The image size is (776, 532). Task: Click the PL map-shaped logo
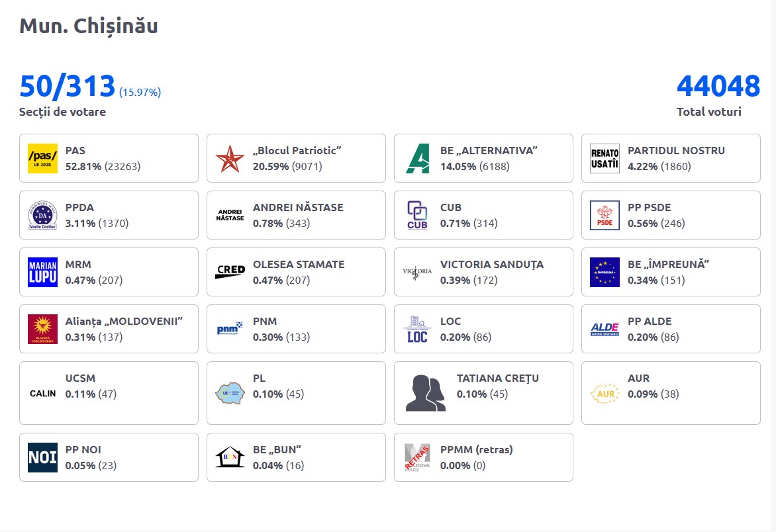coord(230,393)
